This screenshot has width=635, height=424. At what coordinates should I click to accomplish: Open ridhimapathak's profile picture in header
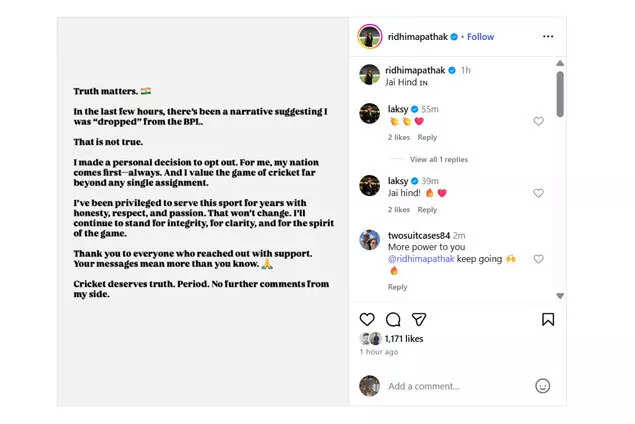point(370,37)
